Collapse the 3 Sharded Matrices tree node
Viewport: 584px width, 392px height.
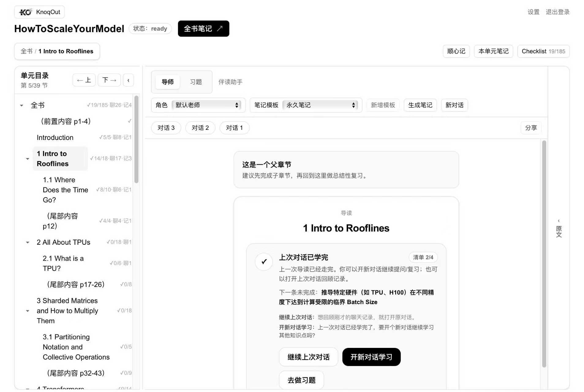tap(28, 311)
